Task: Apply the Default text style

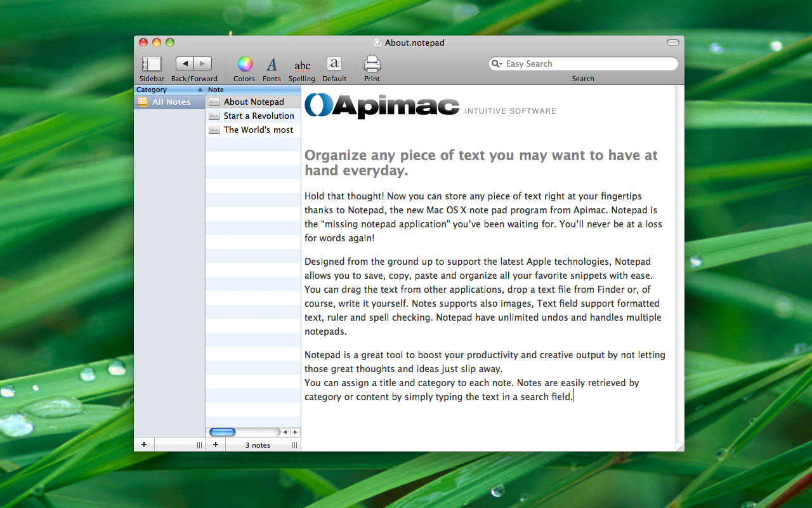Action: tap(334, 63)
